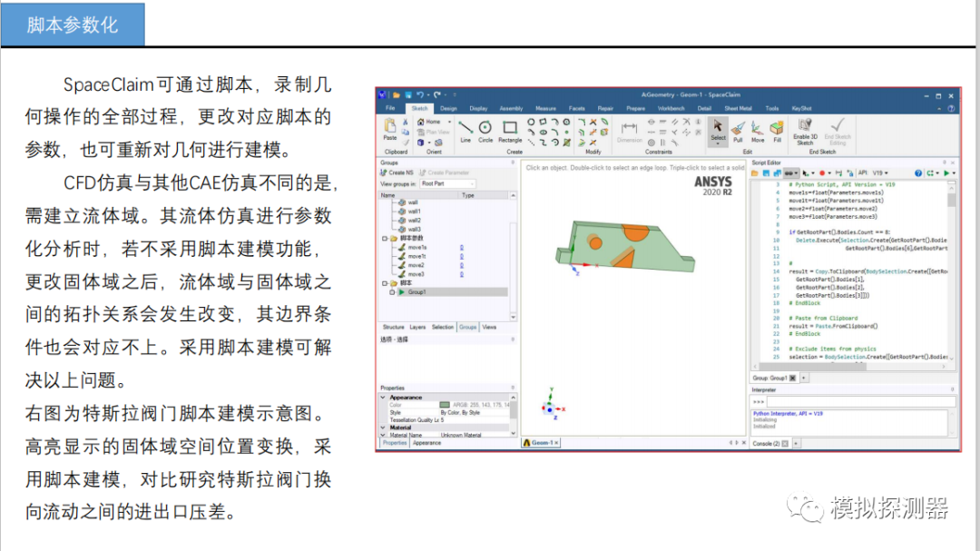
Task: Open the File menu
Action: tap(390, 108)
